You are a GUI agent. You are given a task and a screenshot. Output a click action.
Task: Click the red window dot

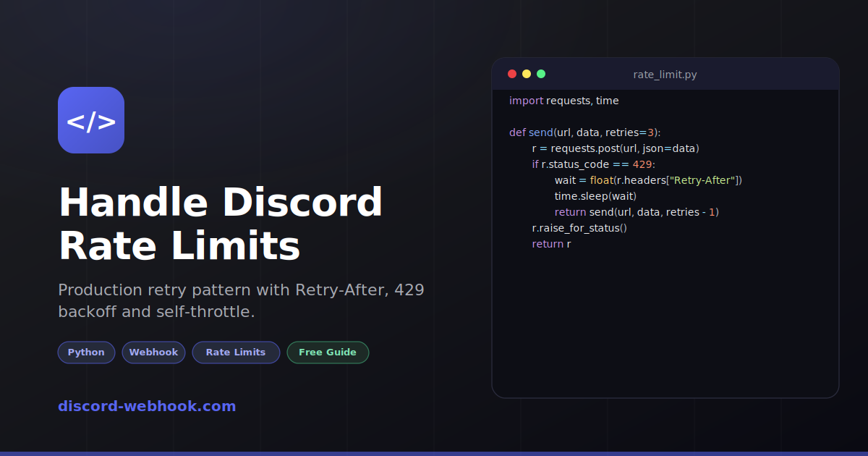click(x=512, y=74)
